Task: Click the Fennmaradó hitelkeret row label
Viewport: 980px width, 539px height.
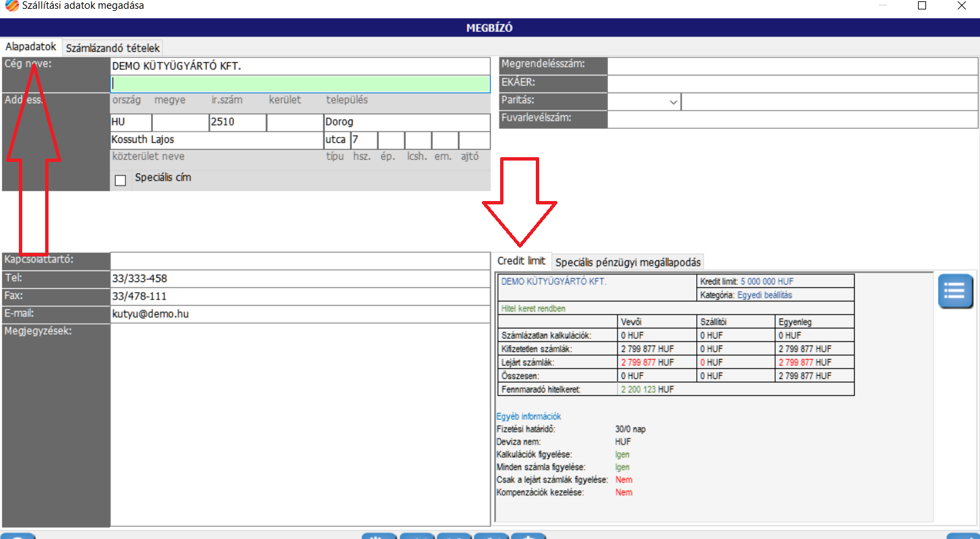Action: 541,389
